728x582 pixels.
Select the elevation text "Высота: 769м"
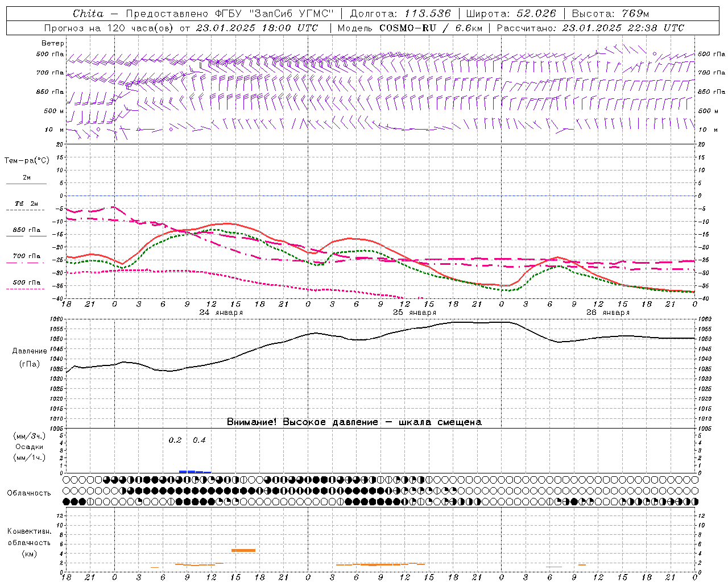pyautogui.click(x=610, y=14)
